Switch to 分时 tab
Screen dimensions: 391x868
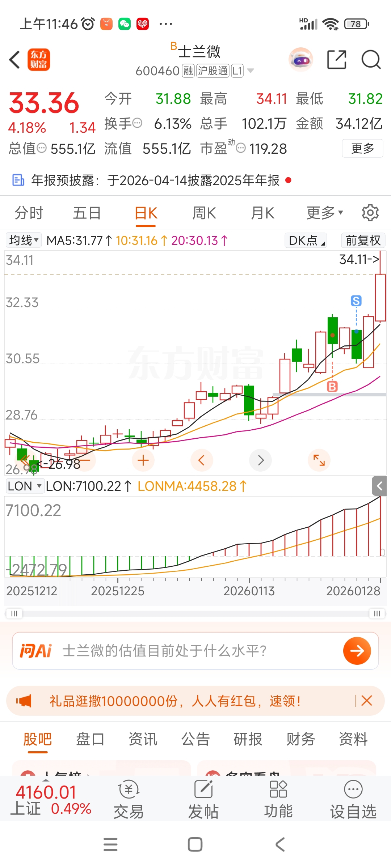pyautogui.click(x=29, y=213)
